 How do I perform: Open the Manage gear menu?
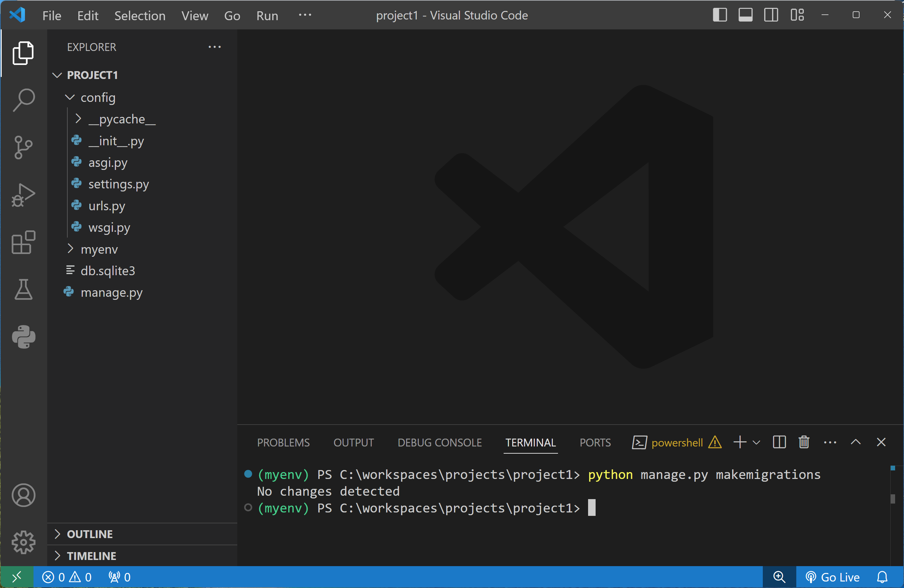[24, 542]
